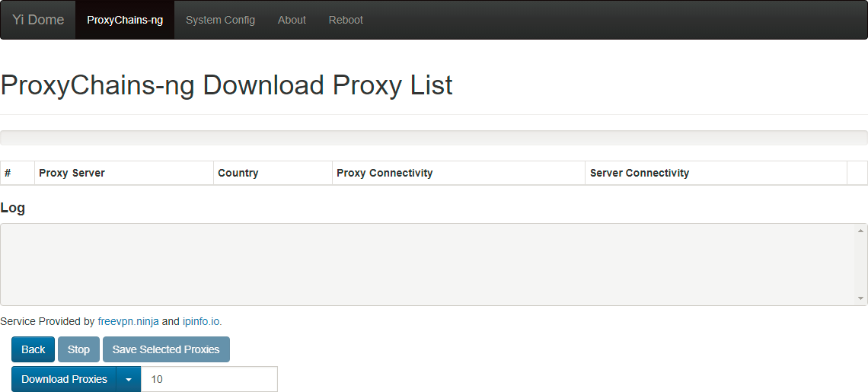Open the System Config menu item

point(220,20)
